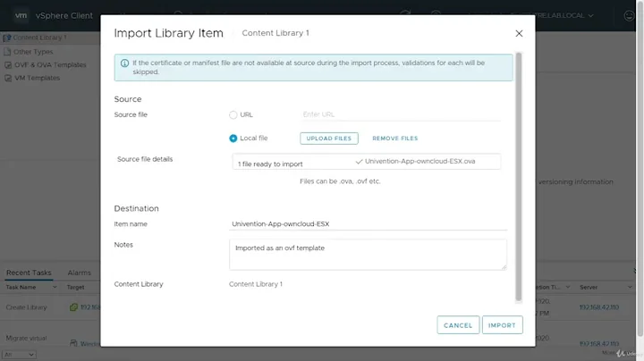The height and width of the screenshot is (361, 644).
Task: Open VM Templates in sidebar
Action: pyautogui.click(x=37, y=78)
